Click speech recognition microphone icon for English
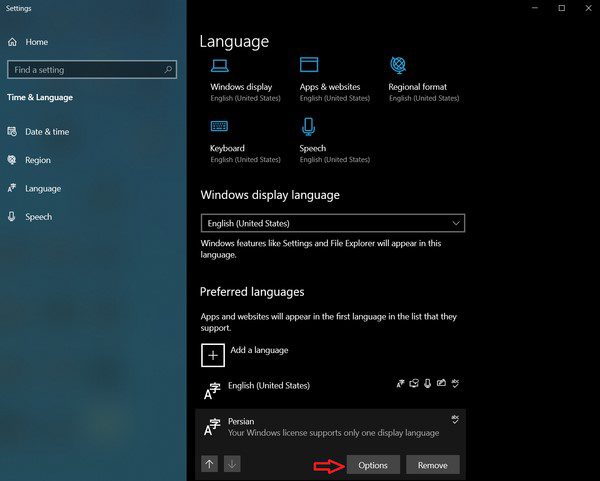Viewport: 600px width, 481px height. coord(427,383)
